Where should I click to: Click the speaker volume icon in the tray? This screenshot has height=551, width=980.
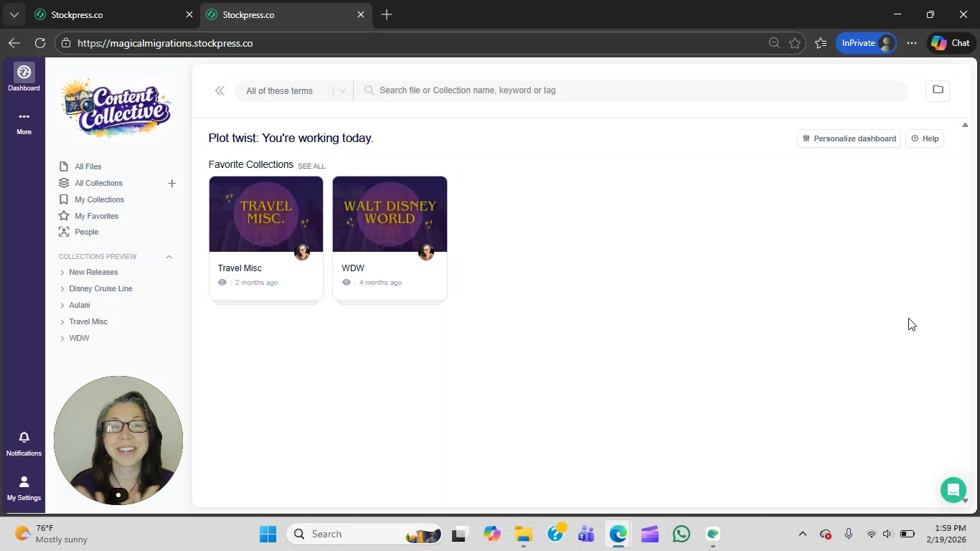pyautogui.click(x=887, y=534)
